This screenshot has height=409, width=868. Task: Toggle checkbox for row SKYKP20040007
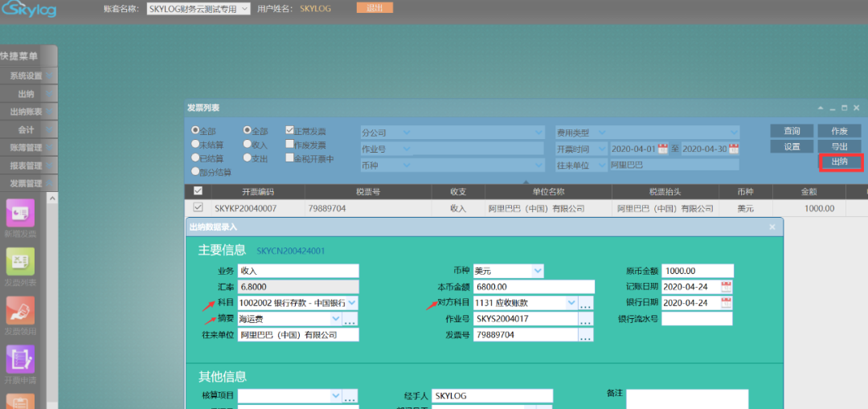tap(198, 207)
